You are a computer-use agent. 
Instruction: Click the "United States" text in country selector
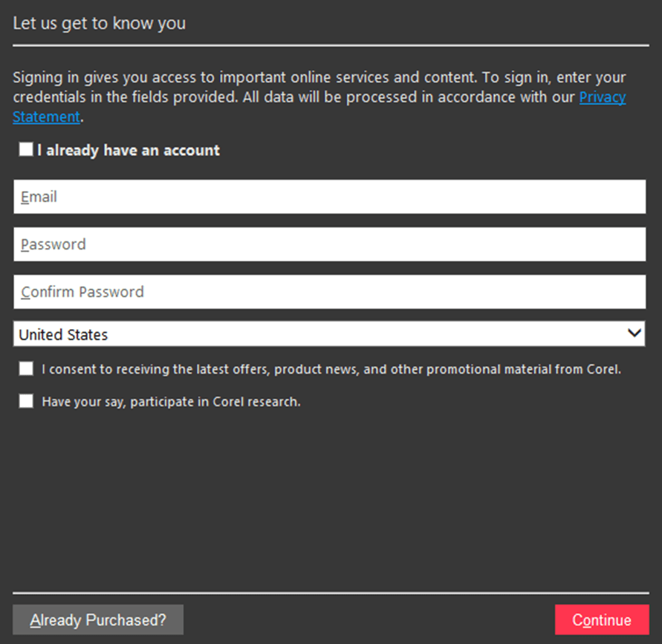click(x=63, y=335)
